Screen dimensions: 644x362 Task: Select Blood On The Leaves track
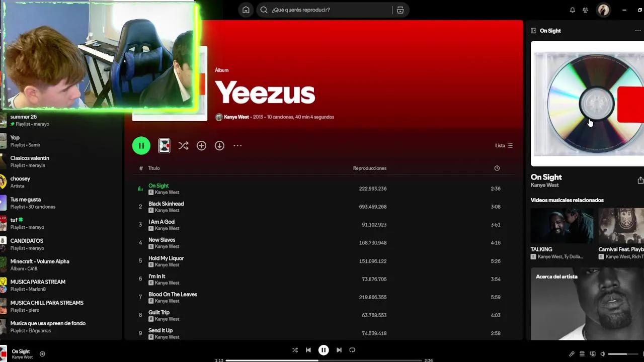point(324,297)
